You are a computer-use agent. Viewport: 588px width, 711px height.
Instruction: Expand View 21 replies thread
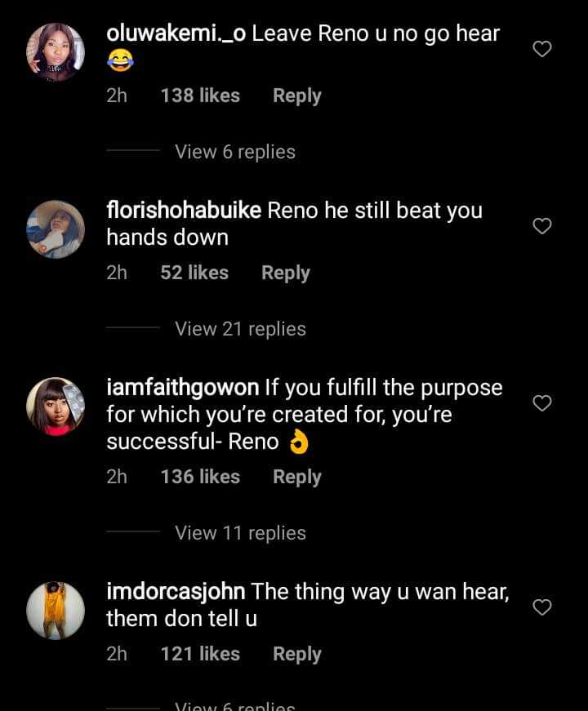point(240,329)
